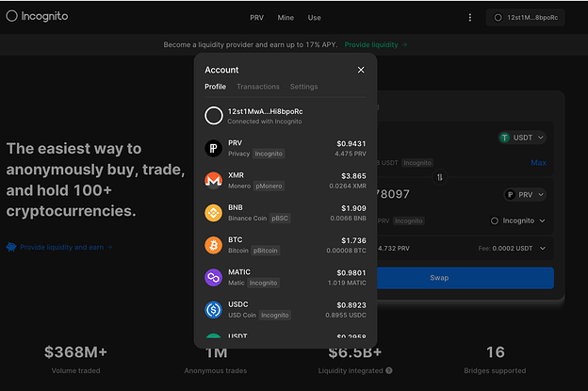The width and height of the screenshot is (588, 391).
Task: Click the USDC coin icon
Action: click(214, 309)
